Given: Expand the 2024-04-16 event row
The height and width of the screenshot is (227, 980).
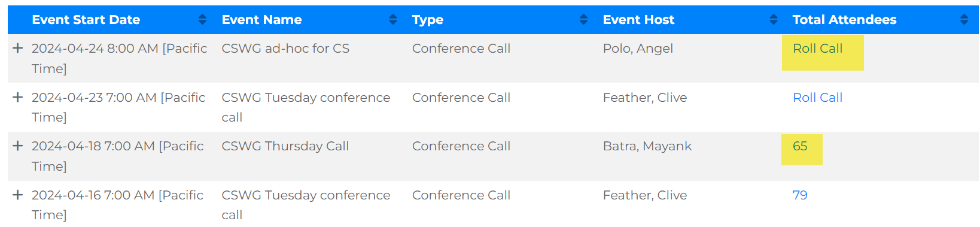Looking at the screenshot, I should tap(18, 195).
